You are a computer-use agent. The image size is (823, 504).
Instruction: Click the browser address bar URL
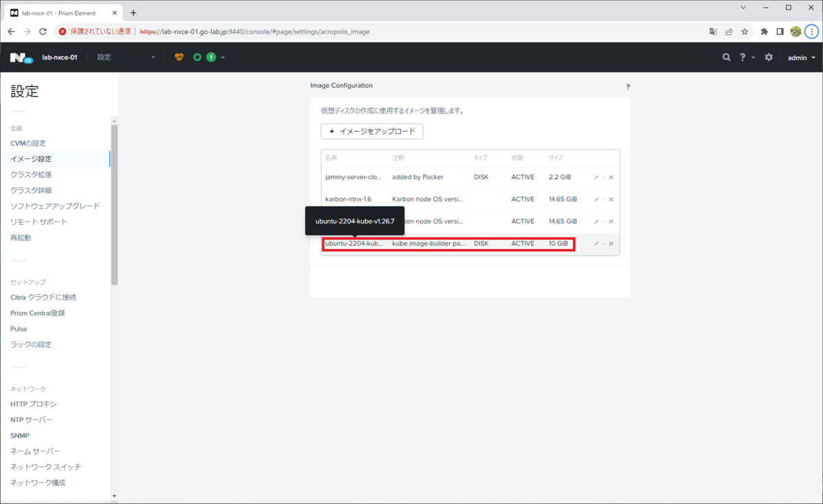click(x=254, y=32)
